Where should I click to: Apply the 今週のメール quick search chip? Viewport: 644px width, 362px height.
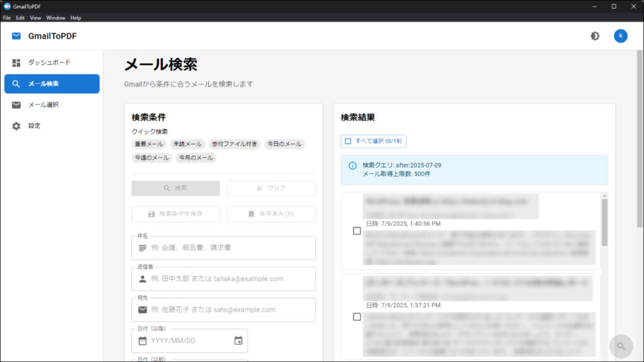(x=152, y=158)
